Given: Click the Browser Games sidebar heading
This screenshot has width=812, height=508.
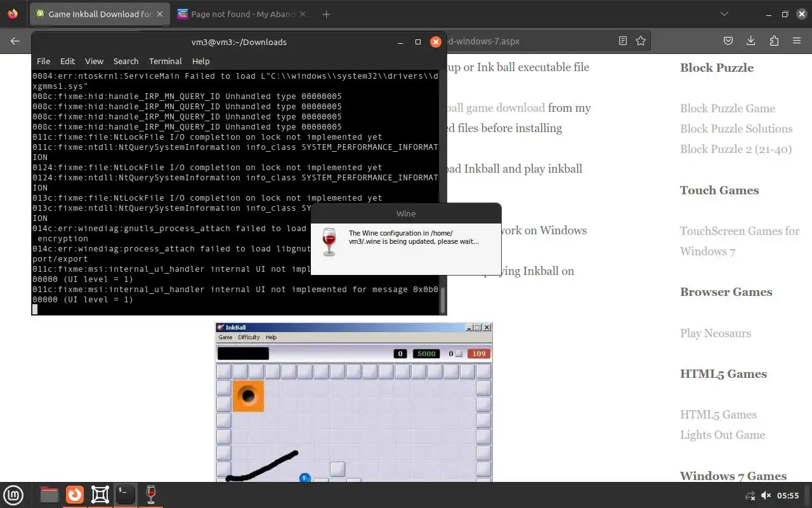Looking at the screenshot, I should (726, 292).
